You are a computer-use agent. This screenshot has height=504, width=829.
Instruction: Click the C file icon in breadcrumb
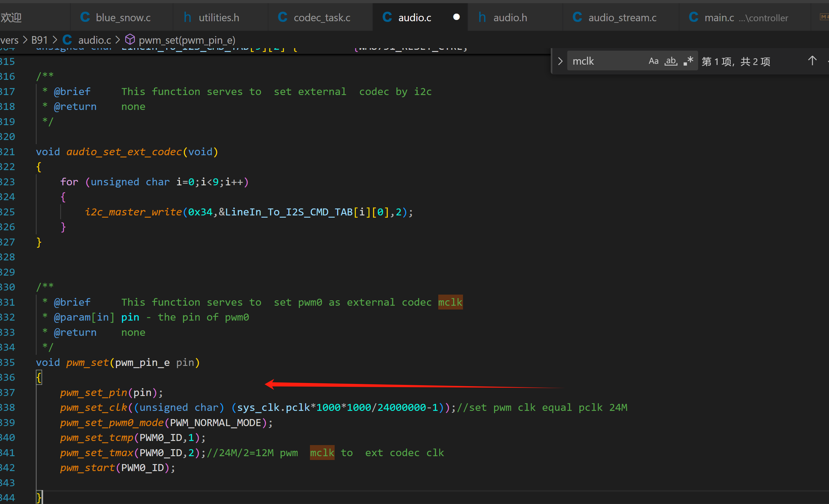click(x=67, y=40)
